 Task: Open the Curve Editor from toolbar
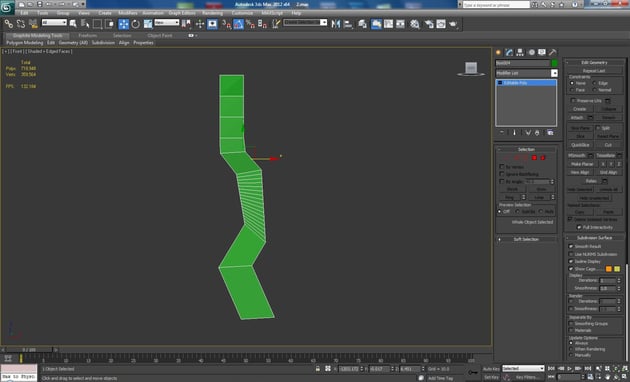[x=389, y=24]
